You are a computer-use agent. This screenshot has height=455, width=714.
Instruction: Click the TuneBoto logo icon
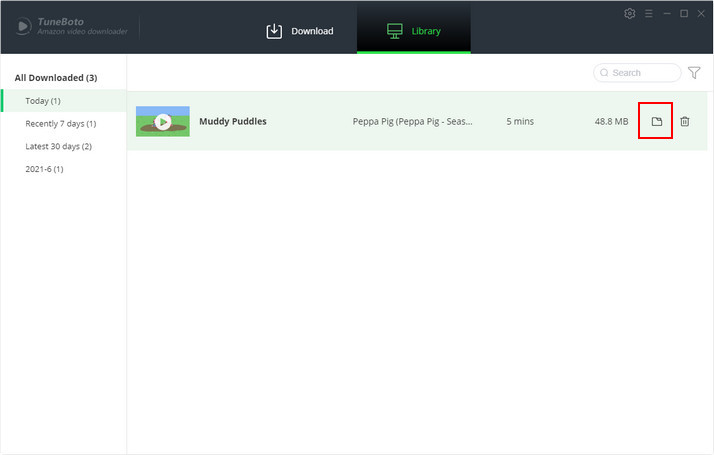(23, 26)
